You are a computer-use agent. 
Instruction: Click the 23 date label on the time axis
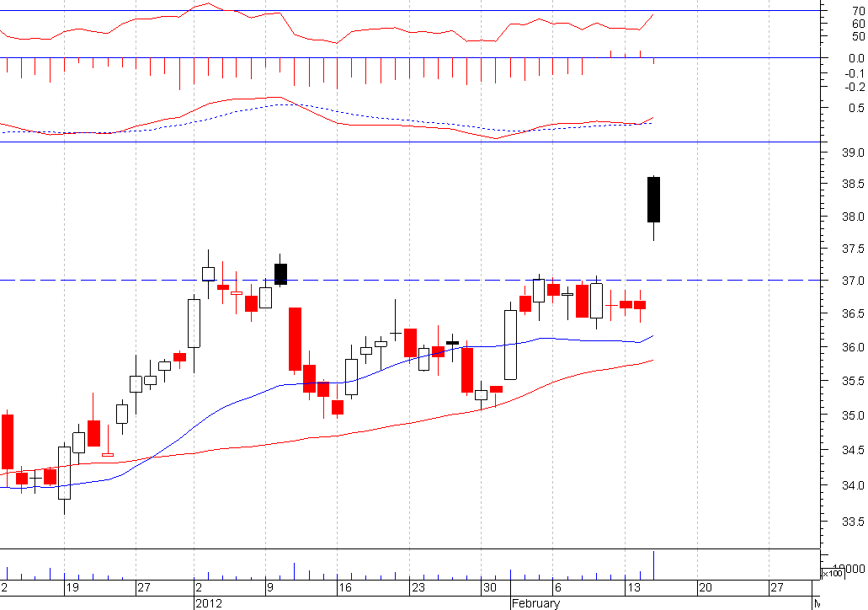tap(418, 587)
